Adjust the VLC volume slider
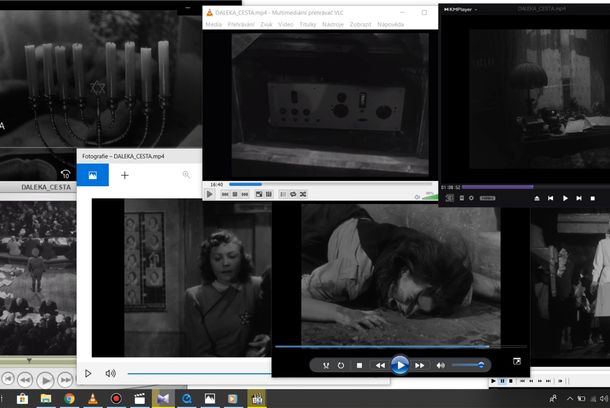Image resolution: width=610 pixels, height=408 pixels. tap(430, 196)
